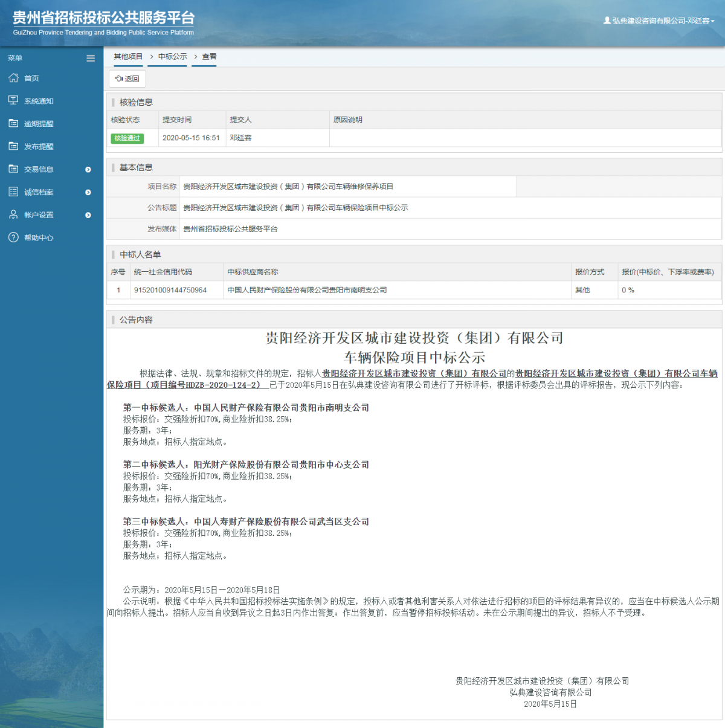
Task: Click the 项目名称 value field
Action: point(348,187)
